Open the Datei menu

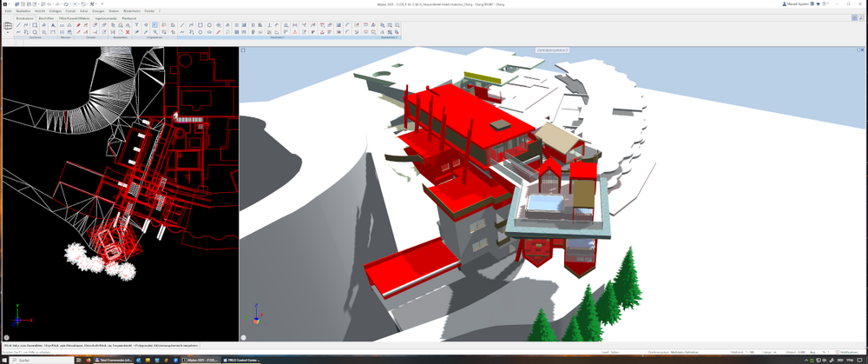click(8, 10)
